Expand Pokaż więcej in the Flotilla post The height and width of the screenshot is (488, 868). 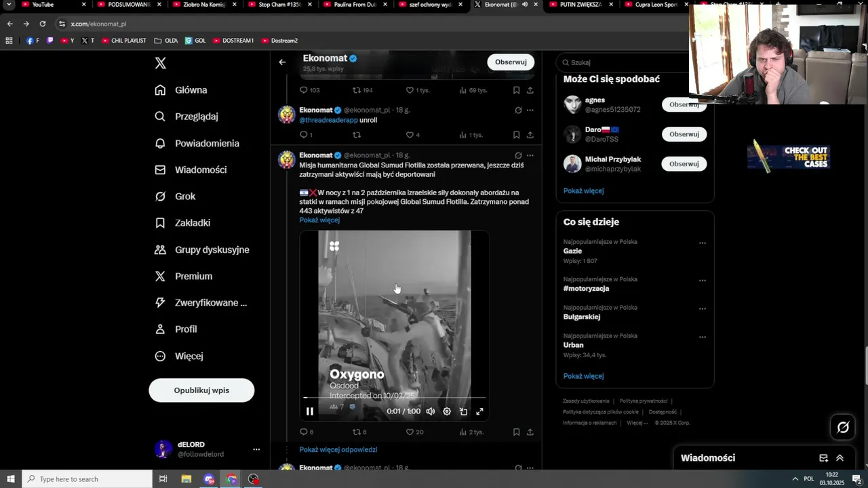(319, 220)
